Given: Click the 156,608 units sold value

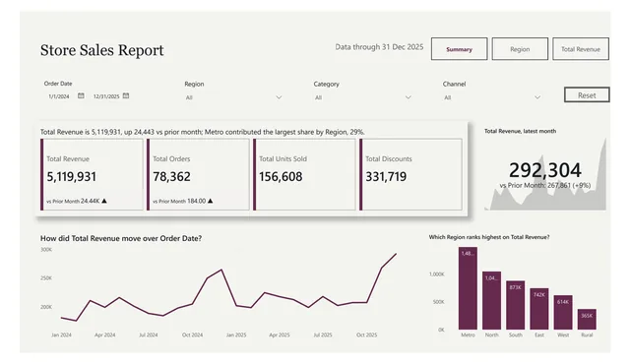Looking at the screenshot, I should (281, 176).
